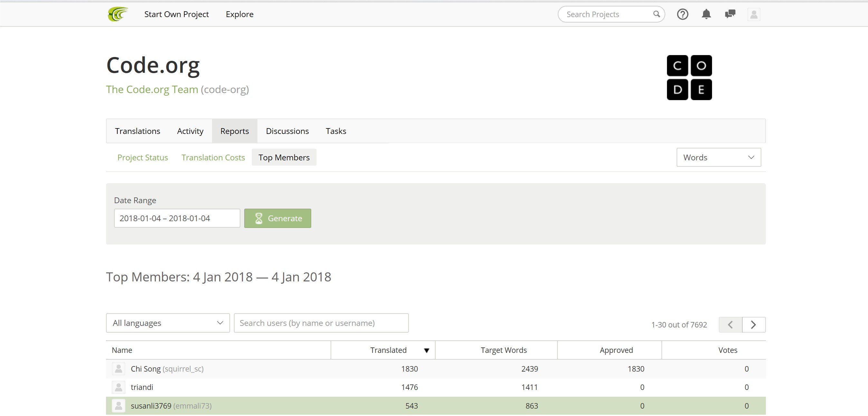Click Translated column sort arrow
Viewport: 868px width, 416px height.
pyautogui.click(x=426, y=350)
